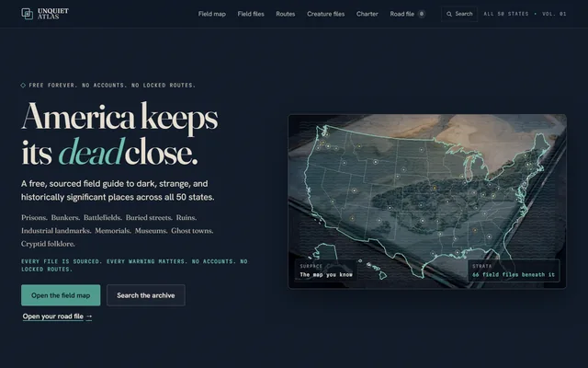Screen dimensions: 588x368
Task: Click the 'Cryptid folklore.' text
Action: point(48,244)
